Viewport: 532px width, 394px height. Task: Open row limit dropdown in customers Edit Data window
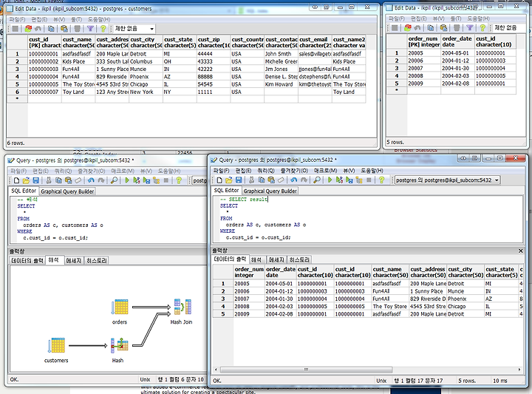151,29
